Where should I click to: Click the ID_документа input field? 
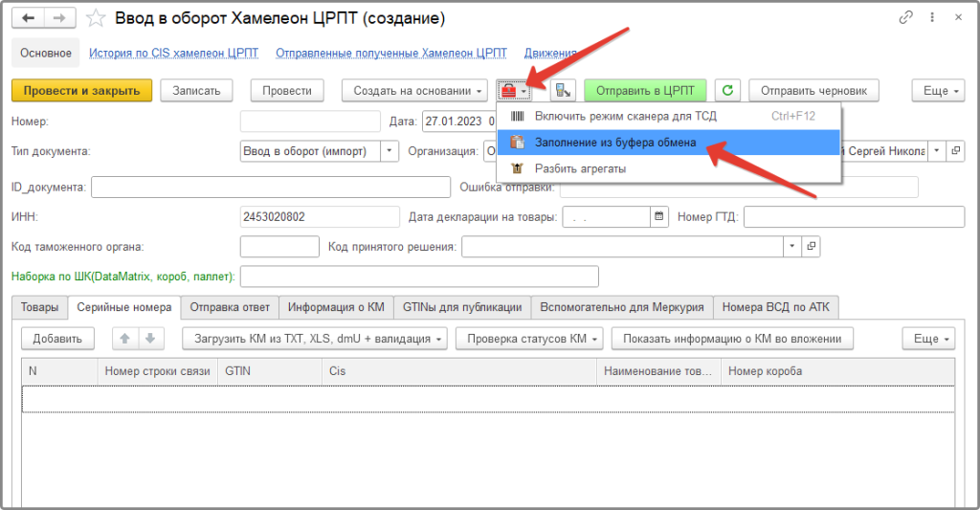click(271, 187)
